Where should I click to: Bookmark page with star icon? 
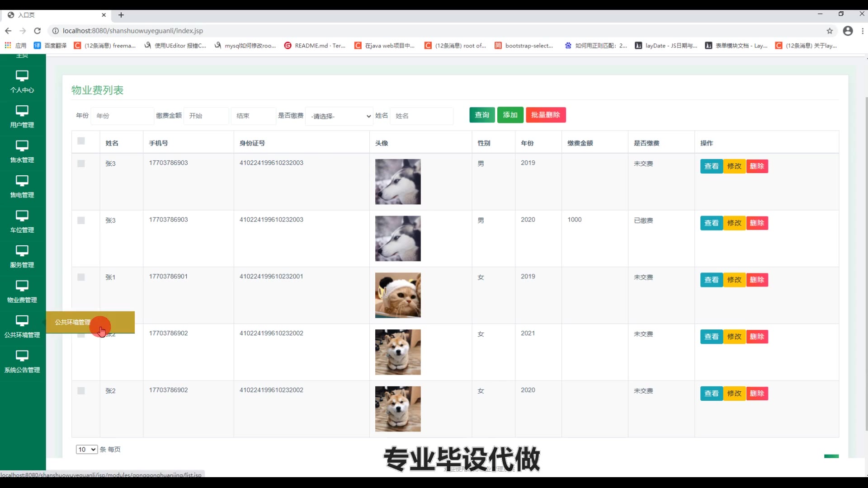[x=830, y=31]
